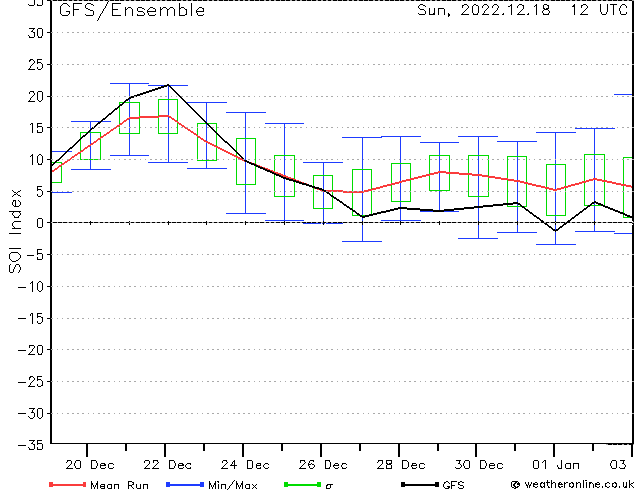Select the 25 value on the y-axis
Screen dimensions: 634x490
[x=36, y=65]
